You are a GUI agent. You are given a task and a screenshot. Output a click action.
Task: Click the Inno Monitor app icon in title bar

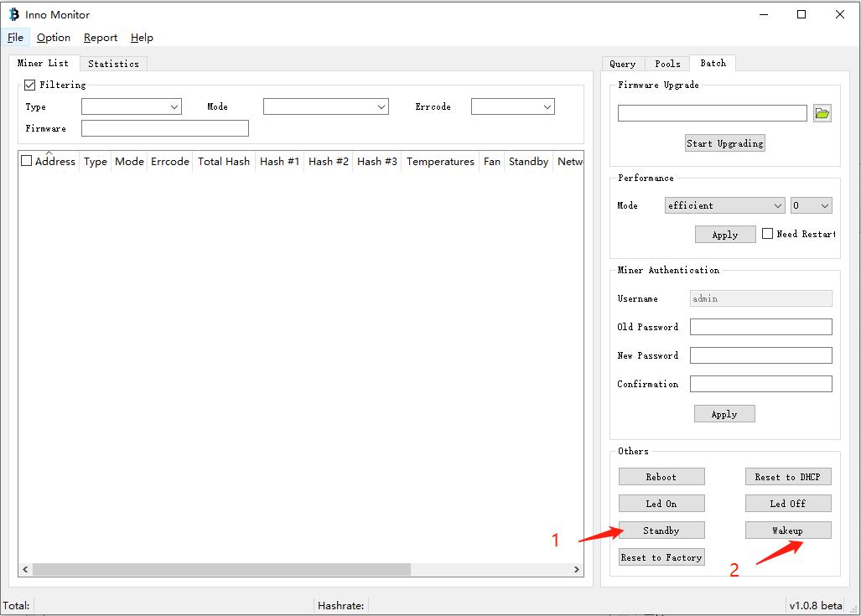[13, 14]
